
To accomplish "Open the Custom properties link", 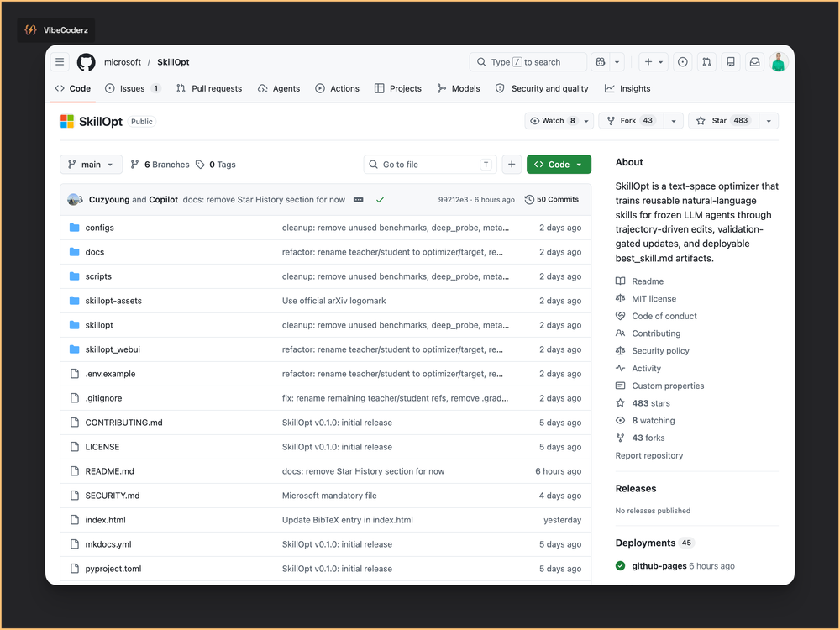I will point(660,386).
